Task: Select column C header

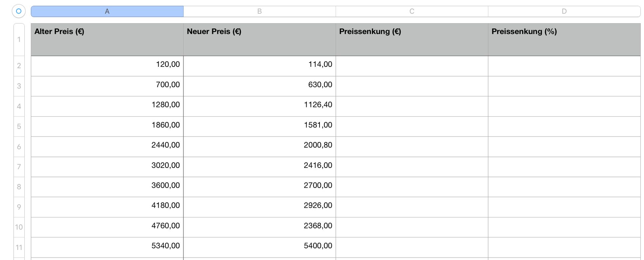Action: pyautogui.click(x=412, y=11)
